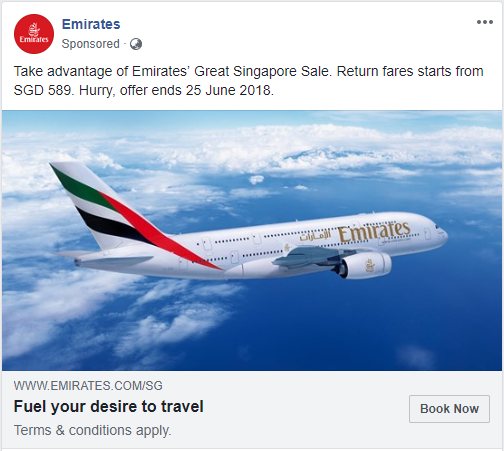Click the globe public audience icon
Image resolution: width=504 pixels, height=451 pixels.
coord(136,44)
